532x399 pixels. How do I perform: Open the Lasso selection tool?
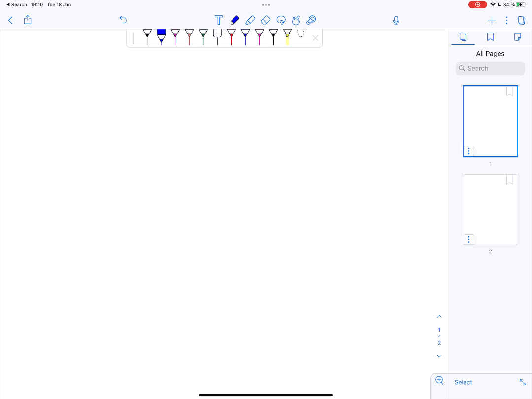(x=281, y=20)
